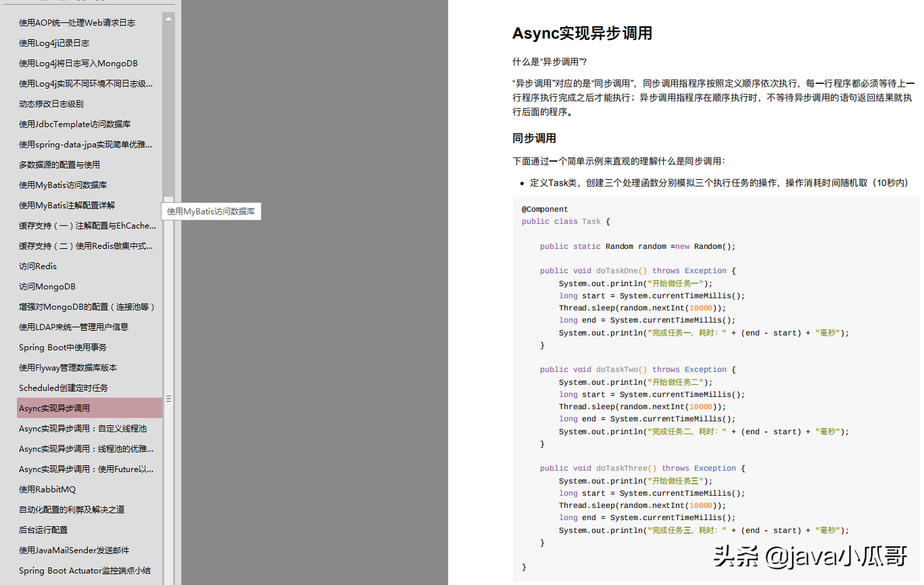Click highlighted bookmark Async实现异步调用 in sidebar

[89, 408]
